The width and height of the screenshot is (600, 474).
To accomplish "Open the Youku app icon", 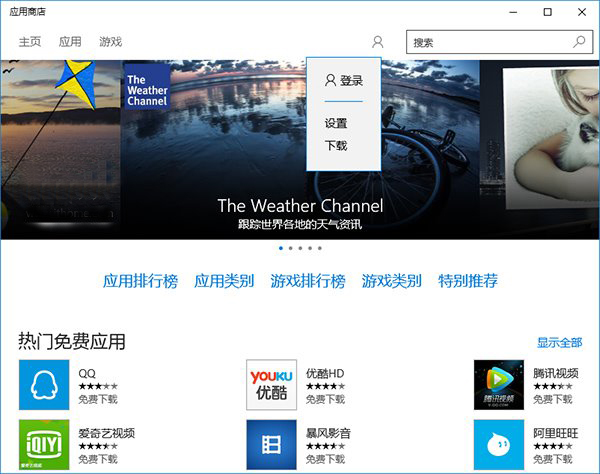I will (271, 385).
